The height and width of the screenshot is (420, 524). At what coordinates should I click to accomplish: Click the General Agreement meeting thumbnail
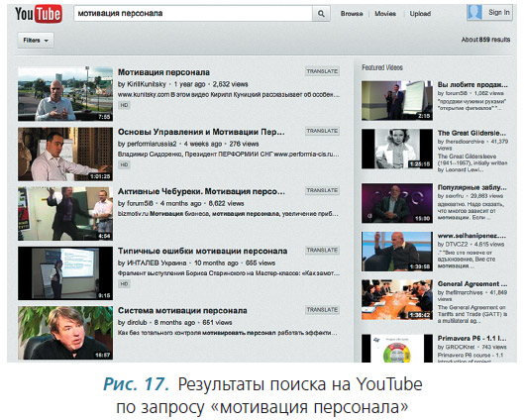tap(397, 300)
